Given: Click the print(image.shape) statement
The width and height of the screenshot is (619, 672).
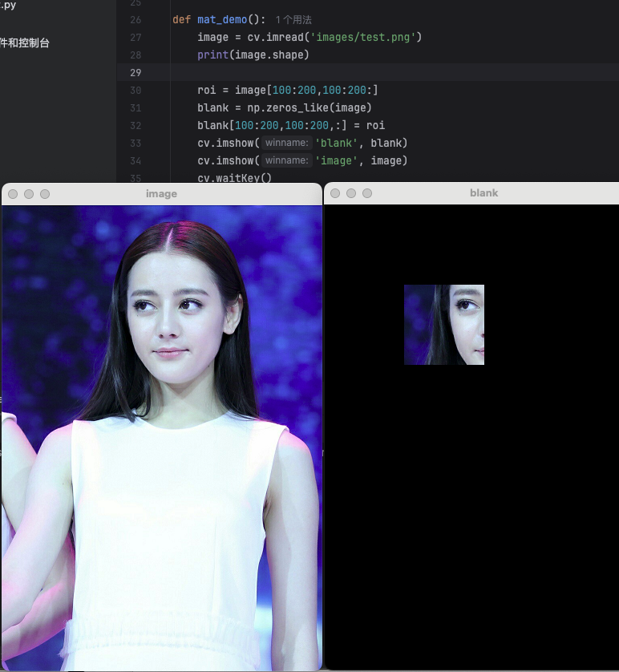Looking at the screenshot, I should point(253,55).
